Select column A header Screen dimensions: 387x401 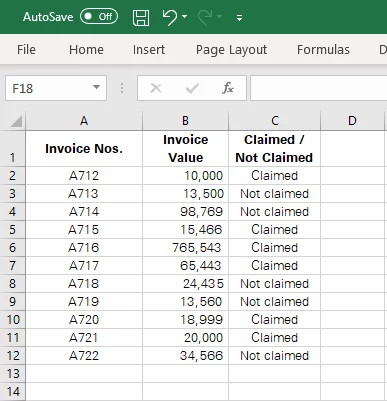[x=84, y=121]
